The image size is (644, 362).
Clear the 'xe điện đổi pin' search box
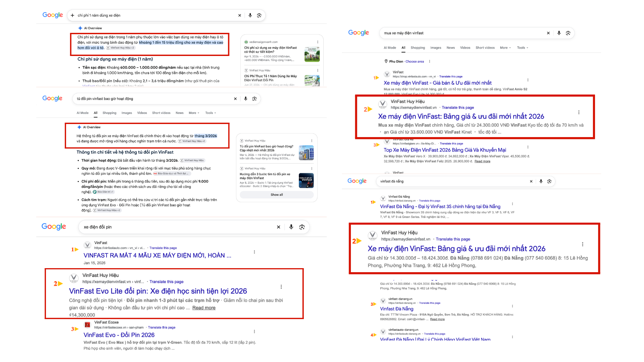coord(278,227)
